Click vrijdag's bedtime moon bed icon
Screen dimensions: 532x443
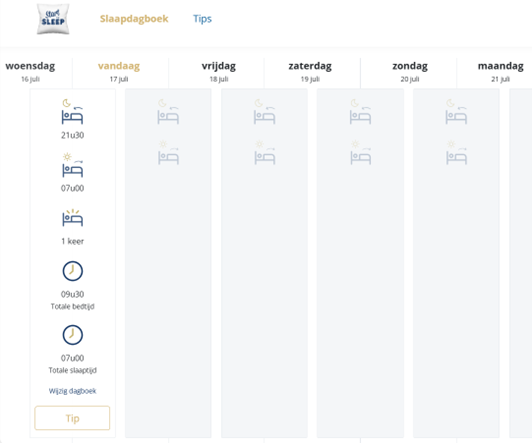(264, 112)
